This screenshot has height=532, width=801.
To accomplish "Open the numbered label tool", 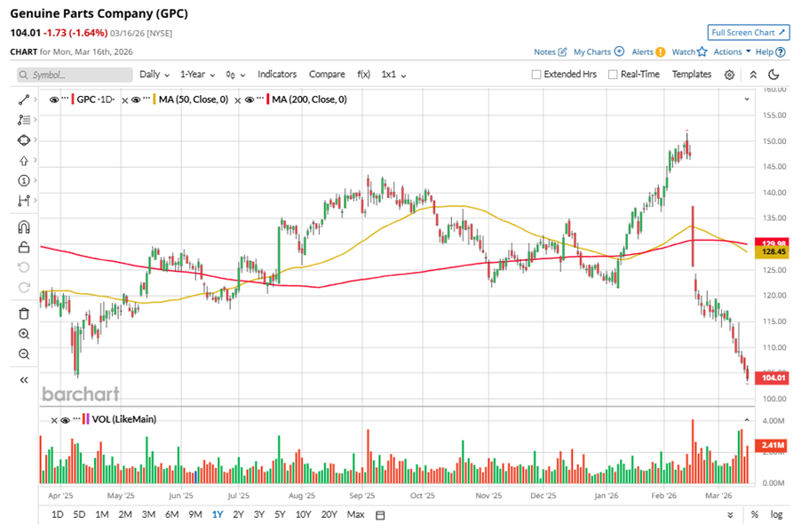I will click(x=23, y=180).
